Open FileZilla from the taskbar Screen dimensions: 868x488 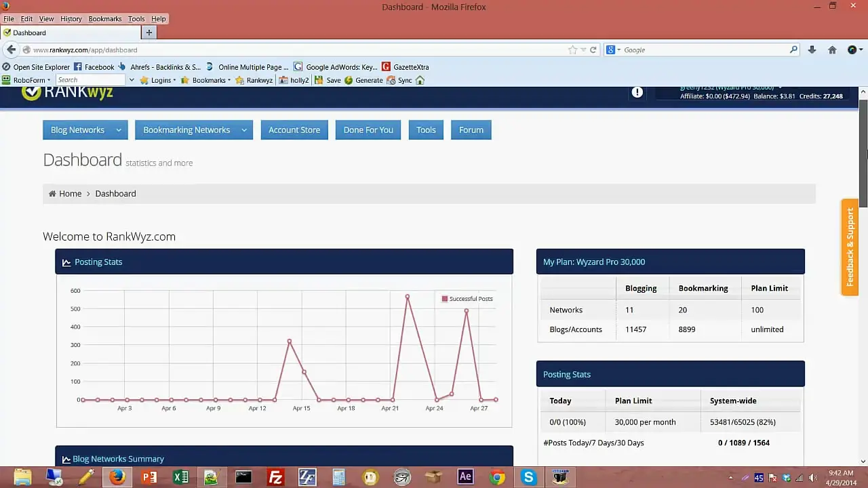coord(275,477)
